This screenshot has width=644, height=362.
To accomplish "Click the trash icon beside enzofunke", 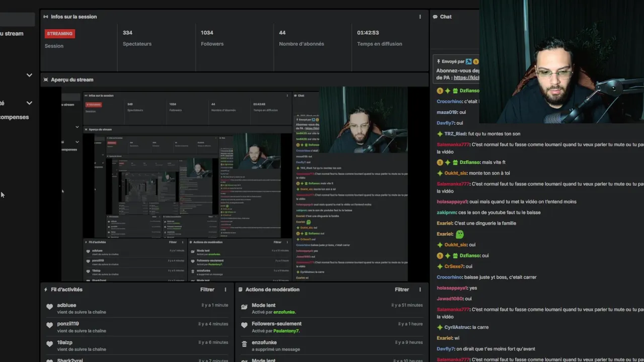I will (244, 344).
